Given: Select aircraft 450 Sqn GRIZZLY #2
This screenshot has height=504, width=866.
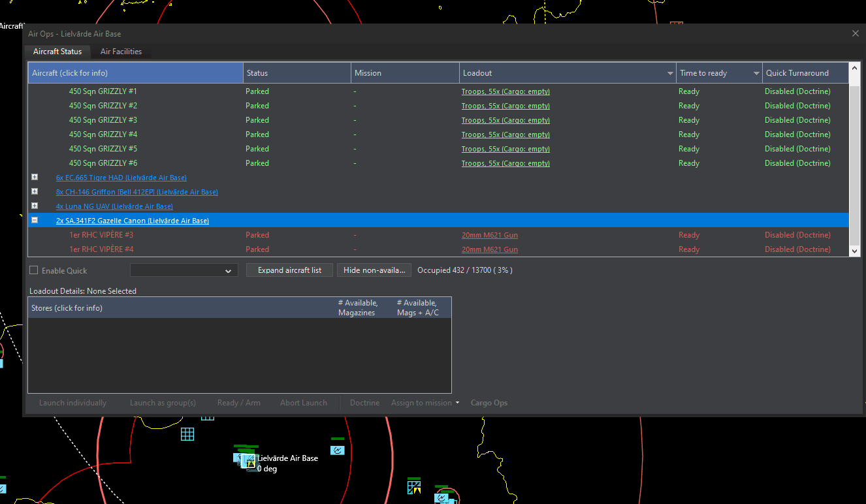Looking at the screenshot, I should click(103, 106).
